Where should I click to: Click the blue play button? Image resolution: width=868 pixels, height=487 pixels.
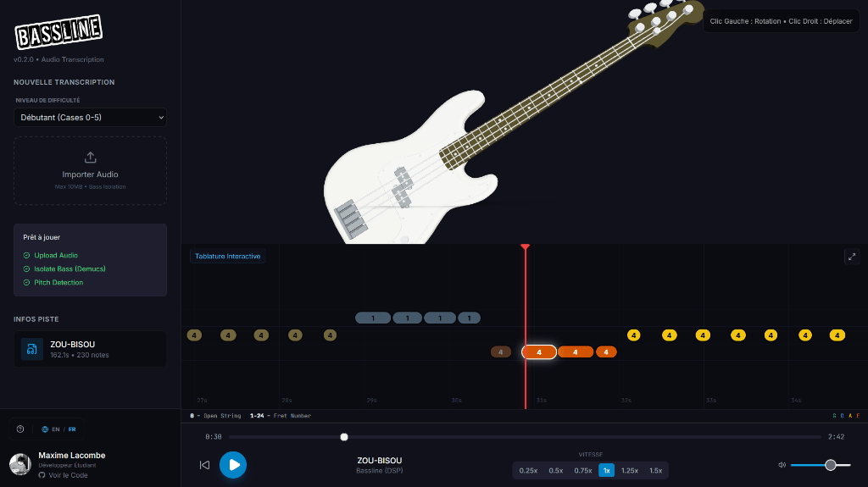[x=233, y=465]
